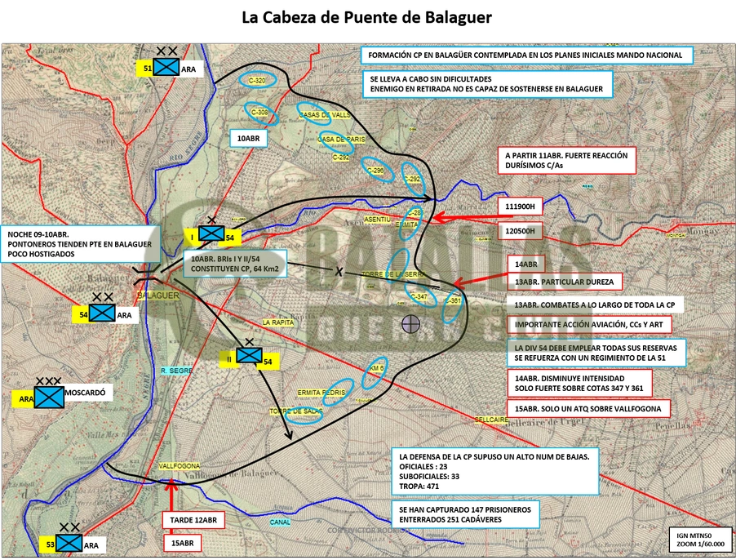736x560 pixels.
Task: Select the 'R. SEGRE' river label
Action: (176, 371)
